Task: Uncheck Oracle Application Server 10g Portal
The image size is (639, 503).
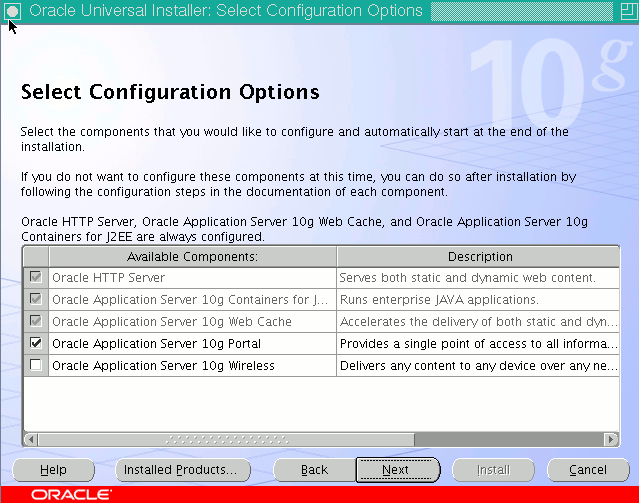Action: tap(36, 343)
